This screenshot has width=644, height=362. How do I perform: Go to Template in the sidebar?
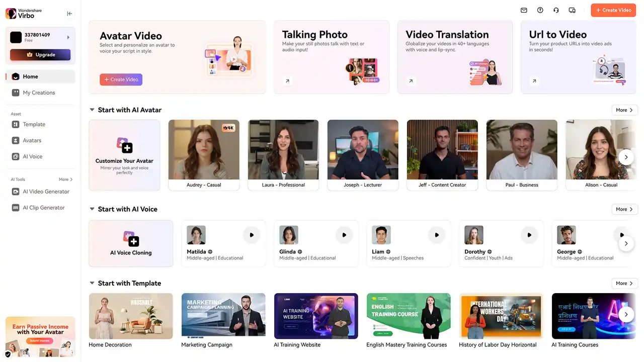coord(34,124)
